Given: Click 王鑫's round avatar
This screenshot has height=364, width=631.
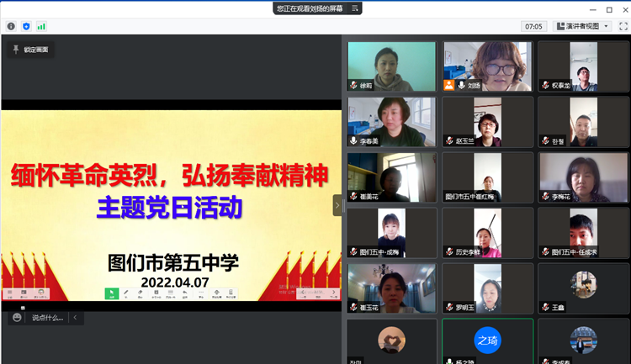Looking at the screenshot, I should pyautogui.click(x=584, y=284).
